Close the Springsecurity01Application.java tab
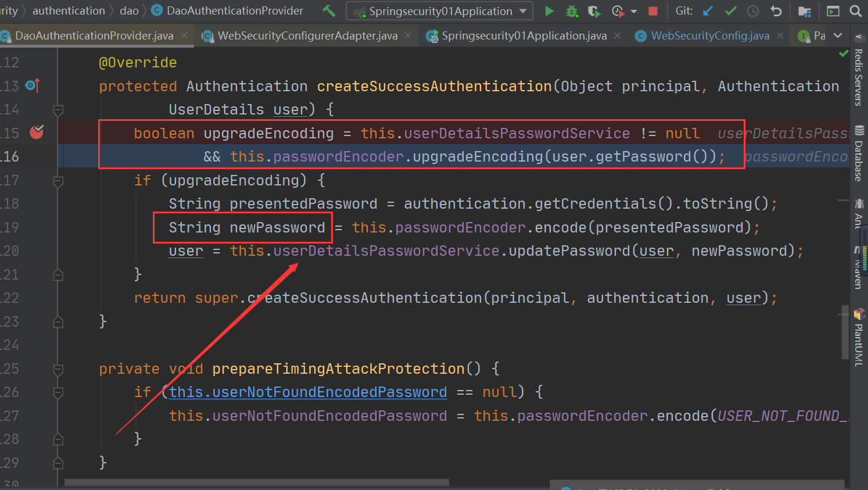The height and width of the screenshot is (490, 868). pyautogui.click(x=617, y=36)
